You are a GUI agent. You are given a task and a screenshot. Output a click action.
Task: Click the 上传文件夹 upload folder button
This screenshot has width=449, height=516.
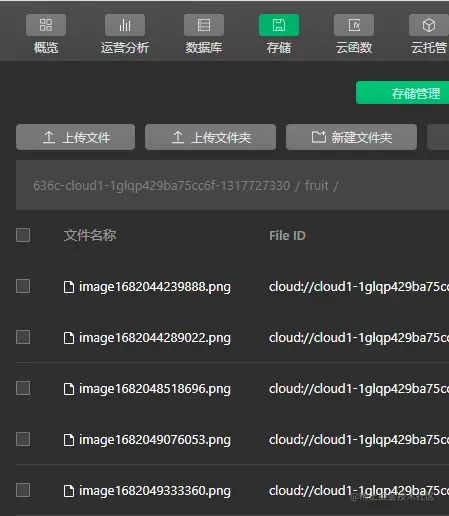210,137
